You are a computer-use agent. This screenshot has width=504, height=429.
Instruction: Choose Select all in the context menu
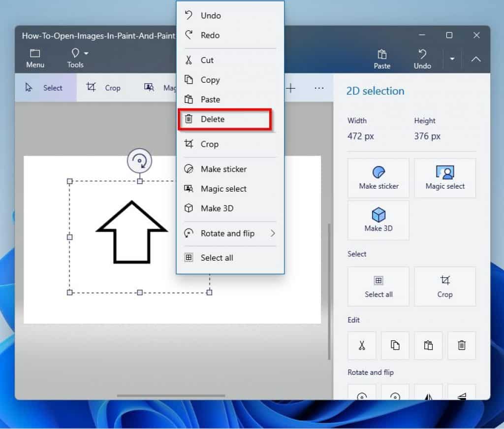coord(230,258)
